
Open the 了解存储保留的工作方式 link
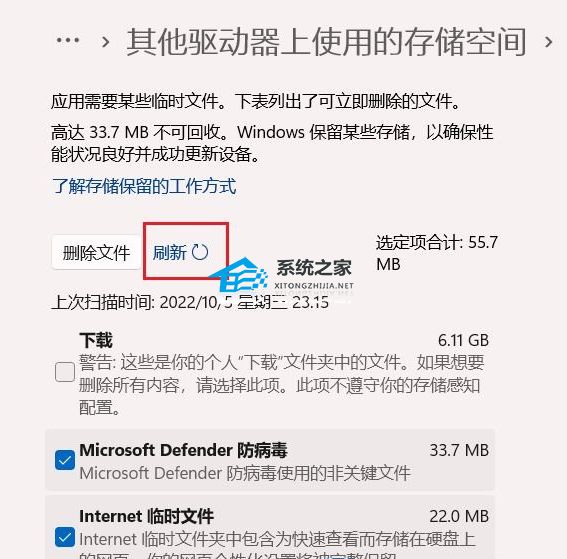[x=144, y=186]
